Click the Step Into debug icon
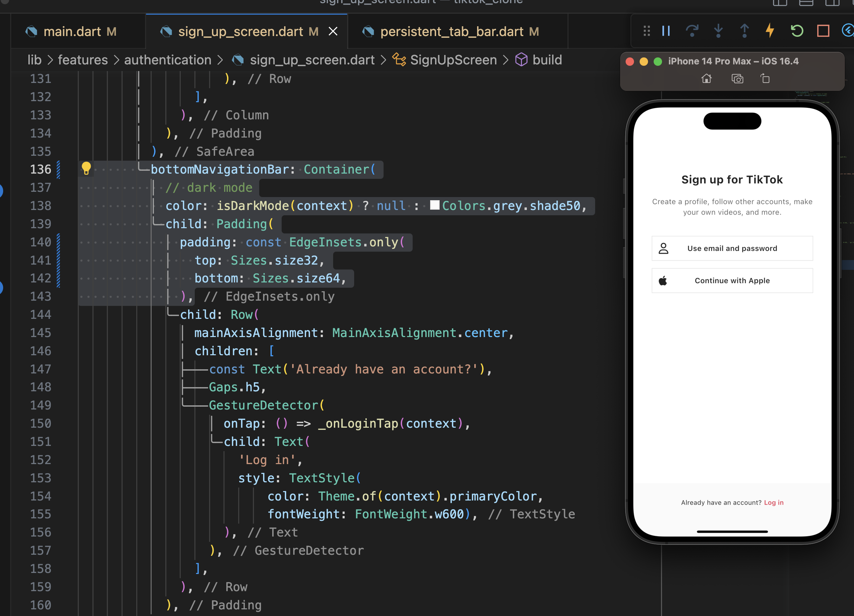854x616 pixels. 718,31
